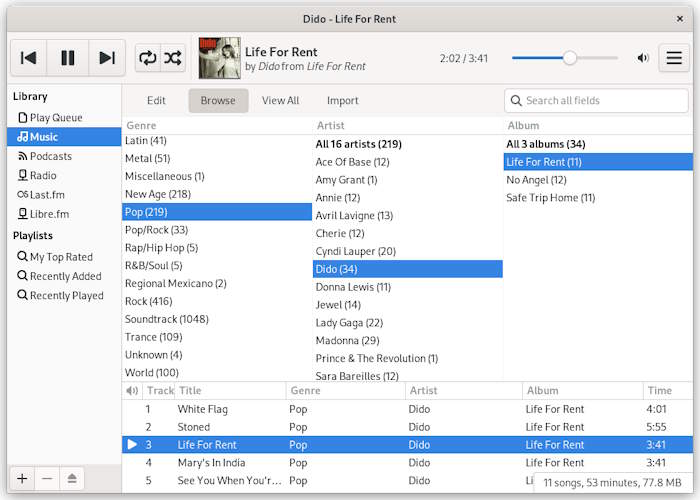
Task: Skip to the previous track
Action: (x=28, y=58)
